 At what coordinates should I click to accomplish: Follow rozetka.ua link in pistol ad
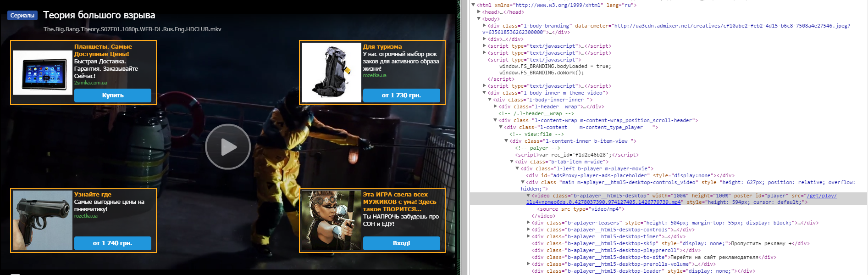[x=86, y=216]
